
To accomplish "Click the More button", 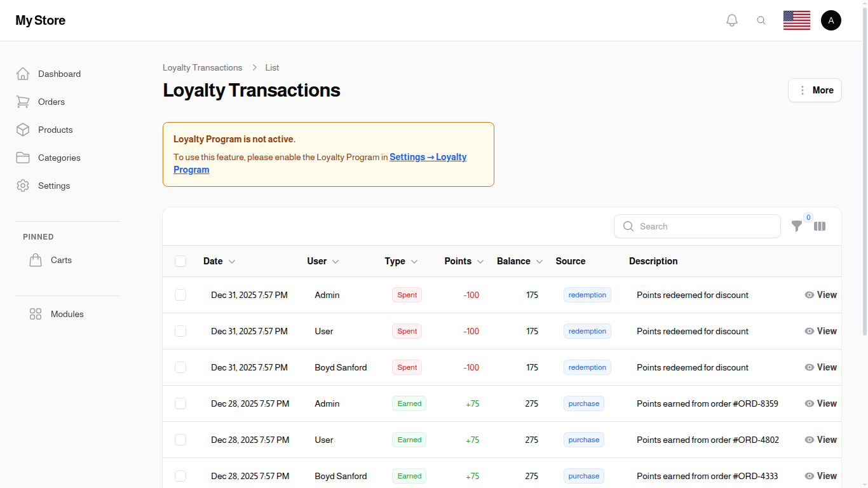I will pyautogui.click(x=815, y=90).
